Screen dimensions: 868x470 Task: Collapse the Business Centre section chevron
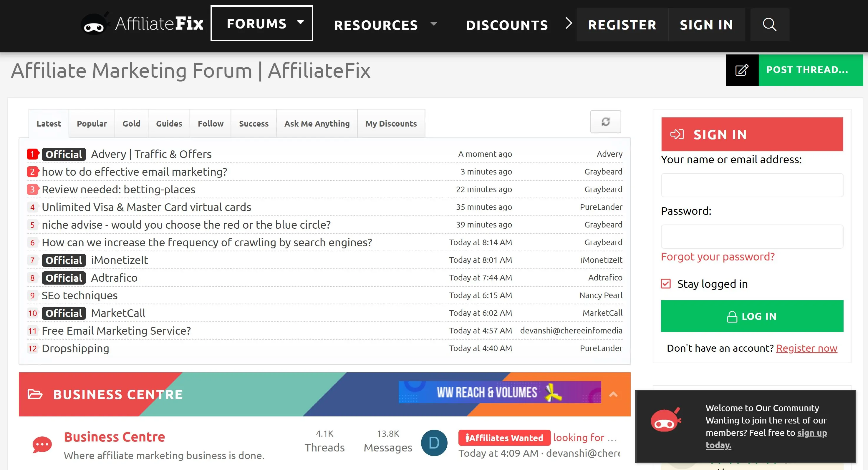(x=613, y=394)
